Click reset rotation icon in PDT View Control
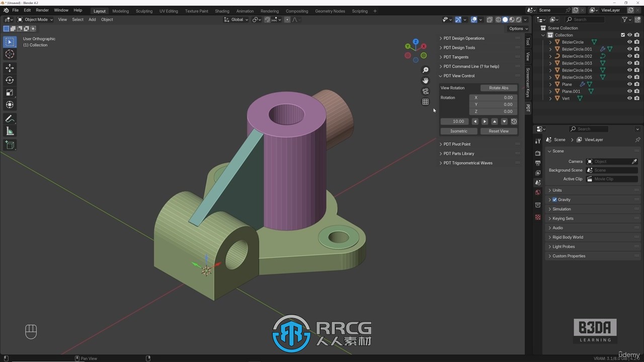 coord(514,121)
